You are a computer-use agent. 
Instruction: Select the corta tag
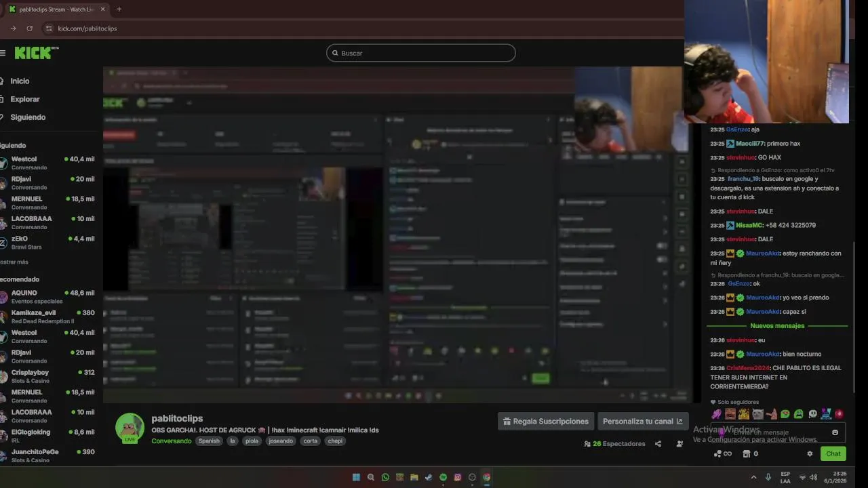(x=311, y=441)
